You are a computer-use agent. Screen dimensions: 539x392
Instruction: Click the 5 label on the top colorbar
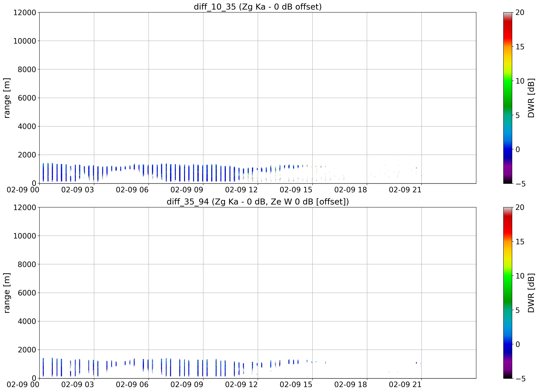click(x=518, y=115)
